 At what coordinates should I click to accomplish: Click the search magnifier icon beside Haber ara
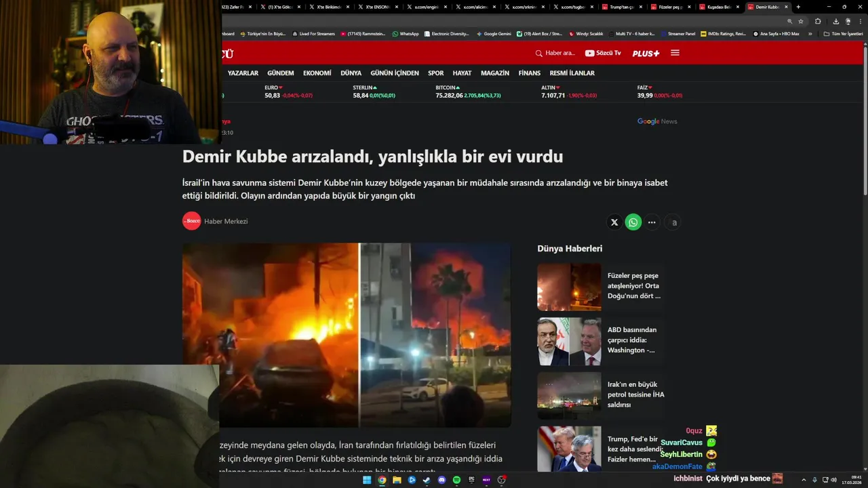(x=539, y=54)
